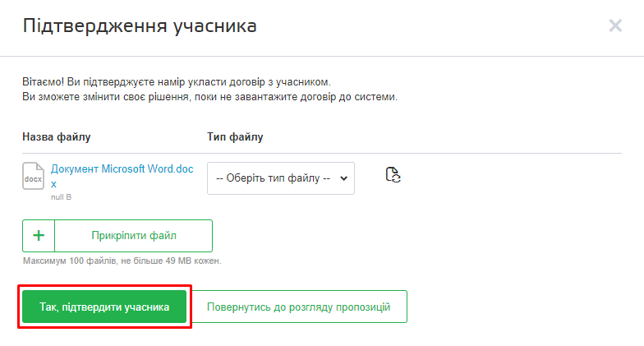Click the 'Оберіть тип файлу' placeholder text

point(272,178)
